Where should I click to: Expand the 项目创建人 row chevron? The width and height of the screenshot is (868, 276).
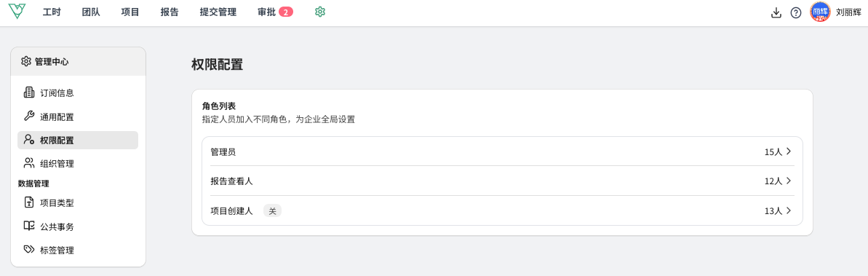[788, 210]
